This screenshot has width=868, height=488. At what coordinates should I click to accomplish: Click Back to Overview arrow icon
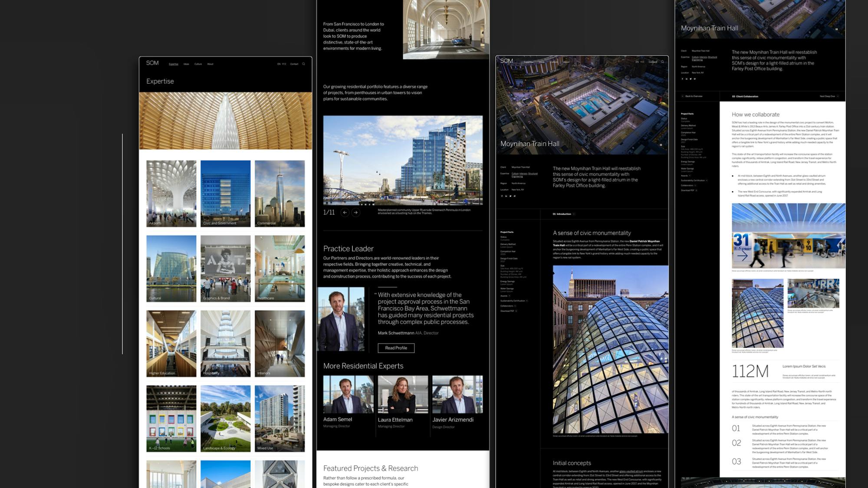point(683,96)
